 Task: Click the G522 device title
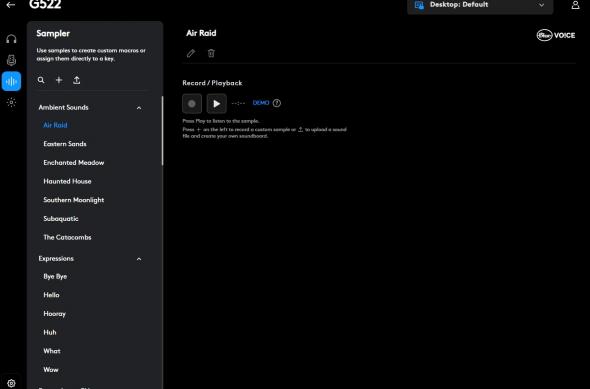pyautogui.click(x=45, y=5)
